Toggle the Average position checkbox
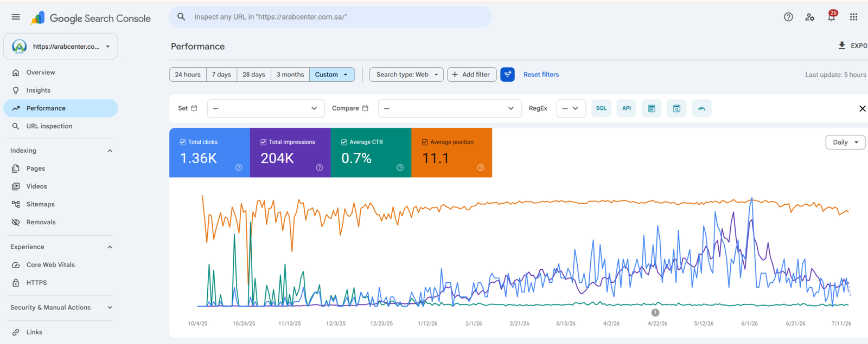The image size is (868, 344). click(x=425, y=142)
